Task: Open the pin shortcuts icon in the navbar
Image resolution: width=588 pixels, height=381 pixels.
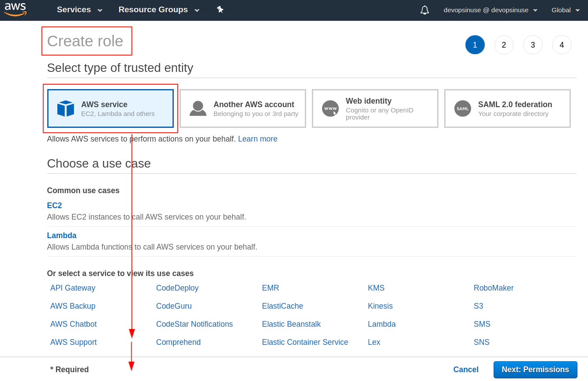Action: 220,10
